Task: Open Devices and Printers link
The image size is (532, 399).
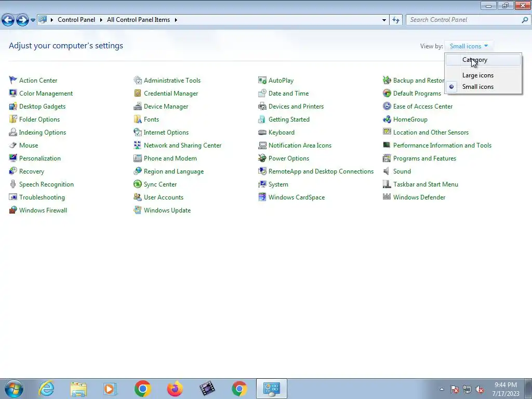Action: click(x=296, y=106)
